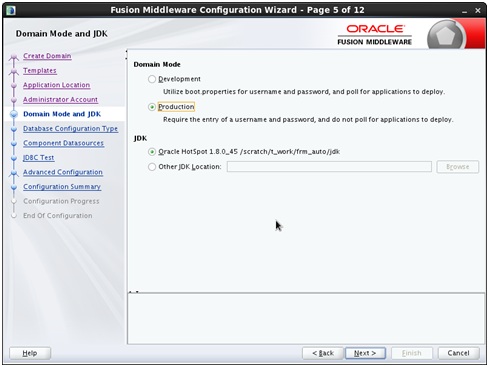The width and height of the screenshot is (489, 367).
Task: Click the Templates step marker icon
Action: pyautogui.click(x=14, y=71)
